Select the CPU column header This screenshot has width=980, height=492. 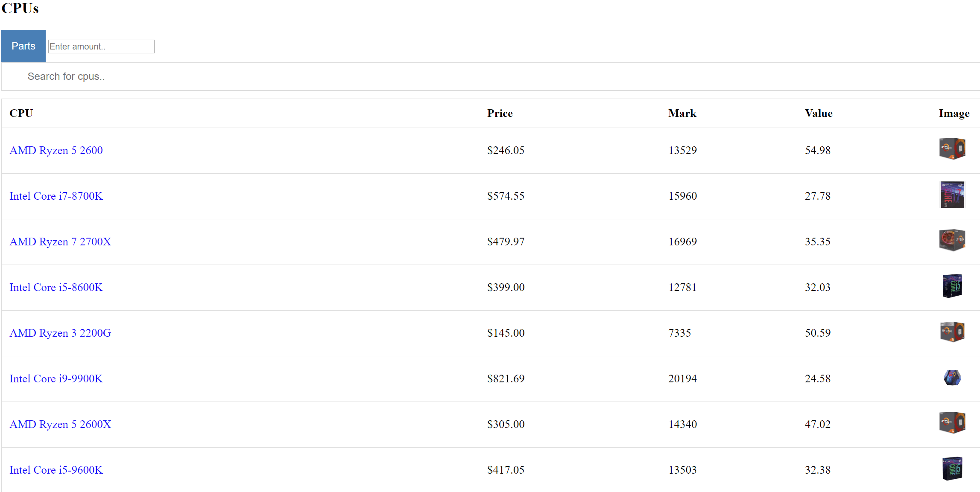pos(21,113)
